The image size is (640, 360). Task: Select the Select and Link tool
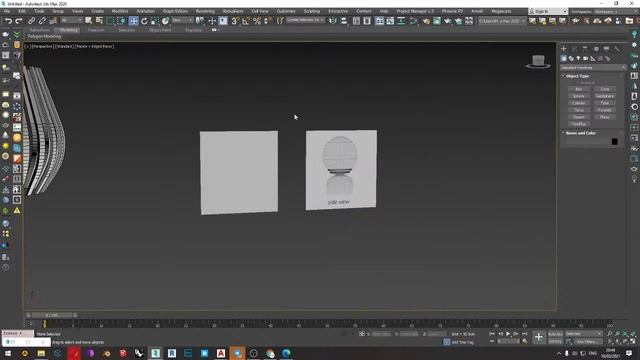click(x=31, y=21)
